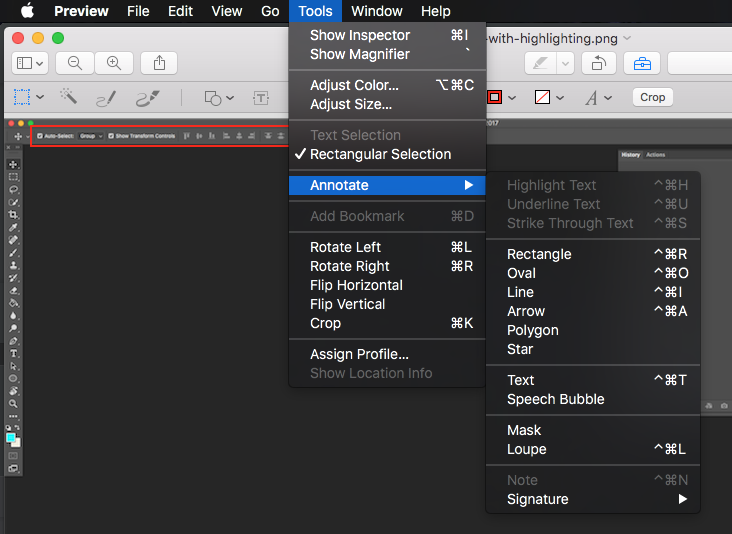Select the Clone Stamp tool in Photoshop
Image resolution: width=732 pixels, height=534 pixels.
(13, 265)
